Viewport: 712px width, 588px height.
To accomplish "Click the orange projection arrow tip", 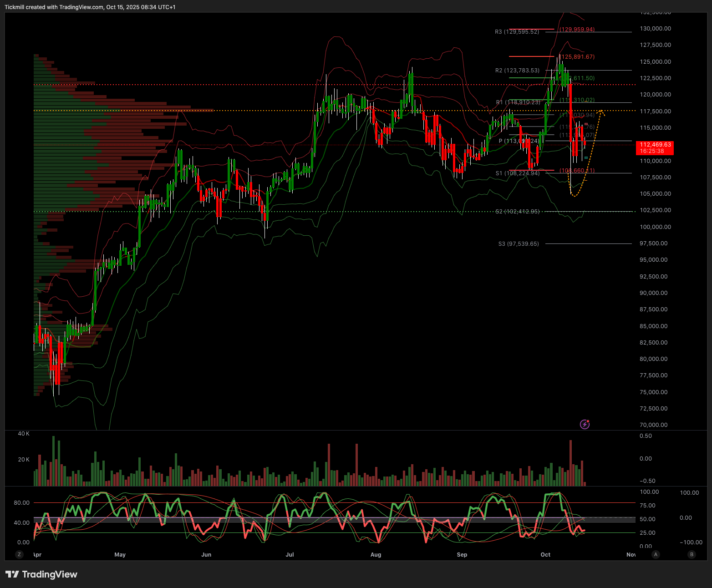I will click(602, 111).
